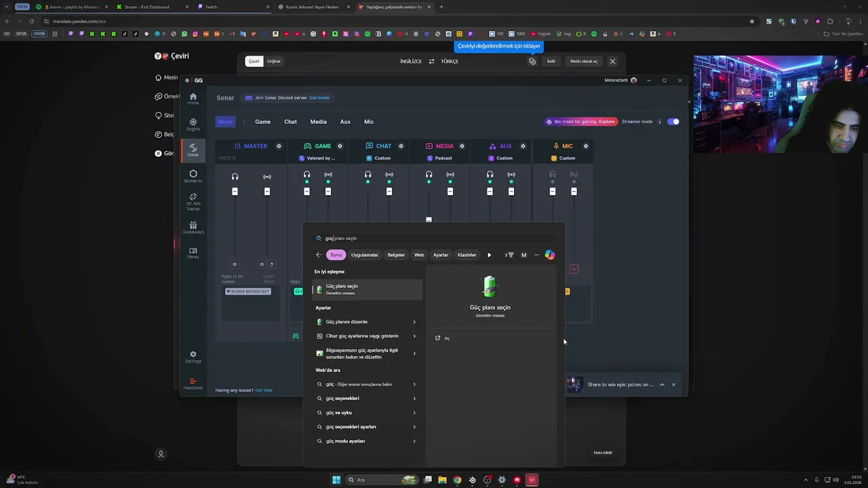Adjust MEDIA headphone volume slider
Image resolution: width=868 pixels, height=488 pixels.
tap(429, 220)
